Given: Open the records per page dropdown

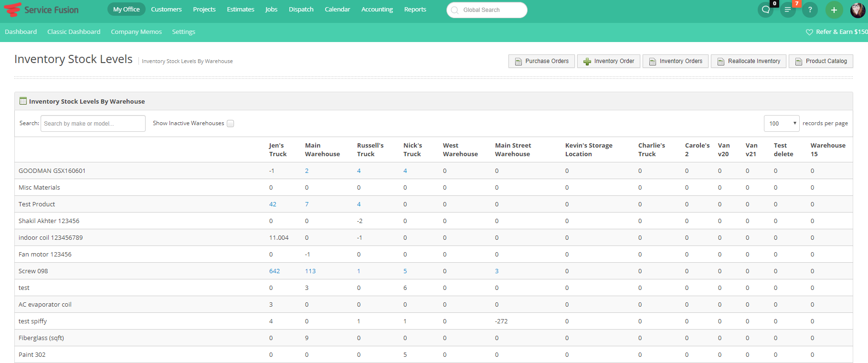Looking at the screenshot, I should [x=782, y=123].
